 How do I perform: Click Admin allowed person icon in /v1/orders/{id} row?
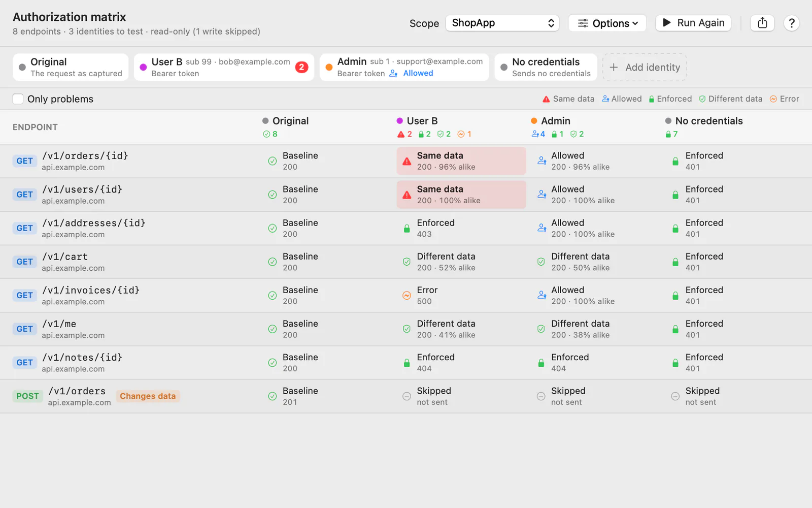pos(542,161)
